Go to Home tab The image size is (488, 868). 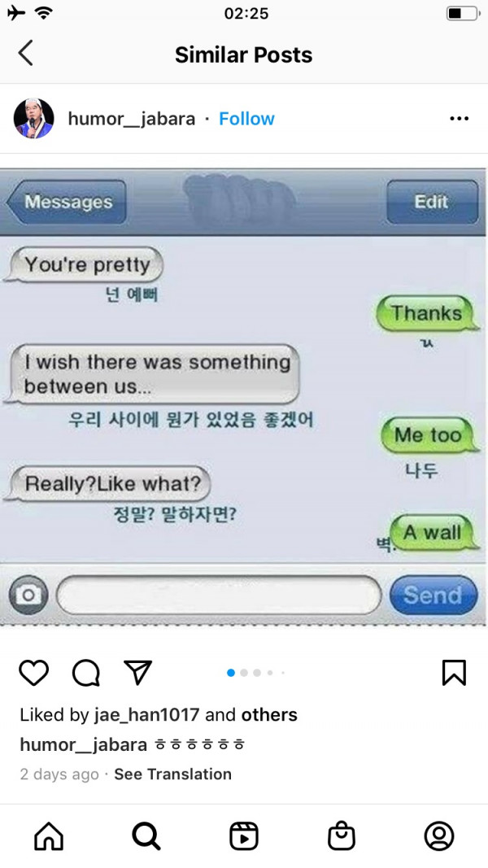coord(49,836)
